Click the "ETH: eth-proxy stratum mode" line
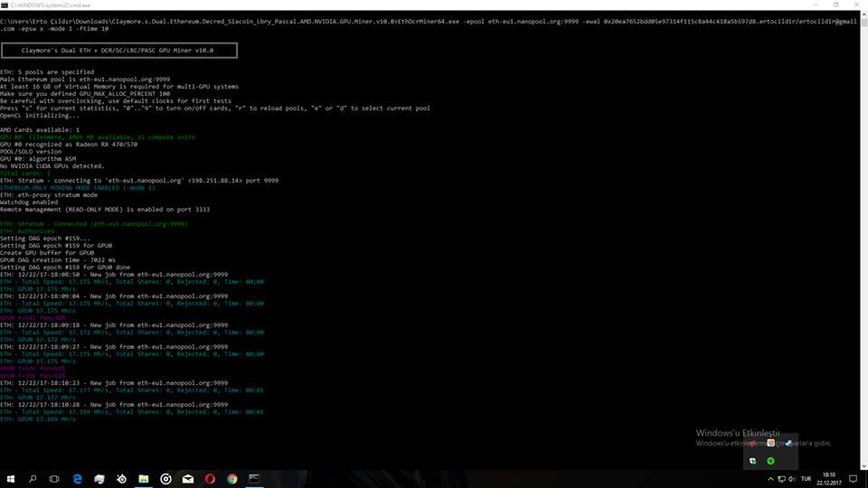This screenshot has height=488, width=868. pyautogui.click(x=49, y=195)
